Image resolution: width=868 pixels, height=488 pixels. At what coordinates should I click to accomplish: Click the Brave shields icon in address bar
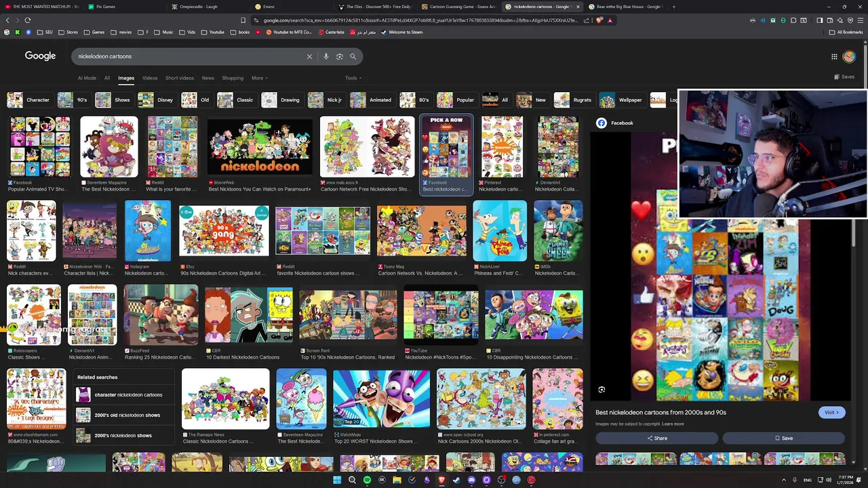pyautogui.click(x=599, y=20)
